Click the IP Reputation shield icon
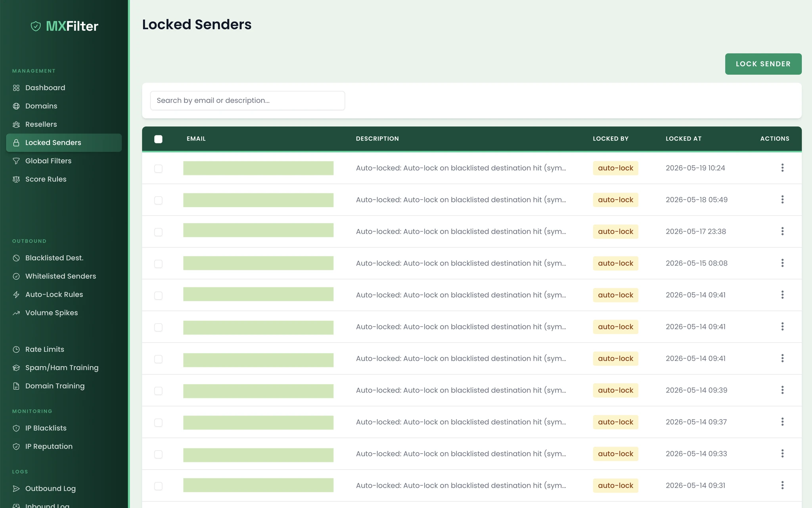This screenshot has width=812, height=508. (16, 446)
